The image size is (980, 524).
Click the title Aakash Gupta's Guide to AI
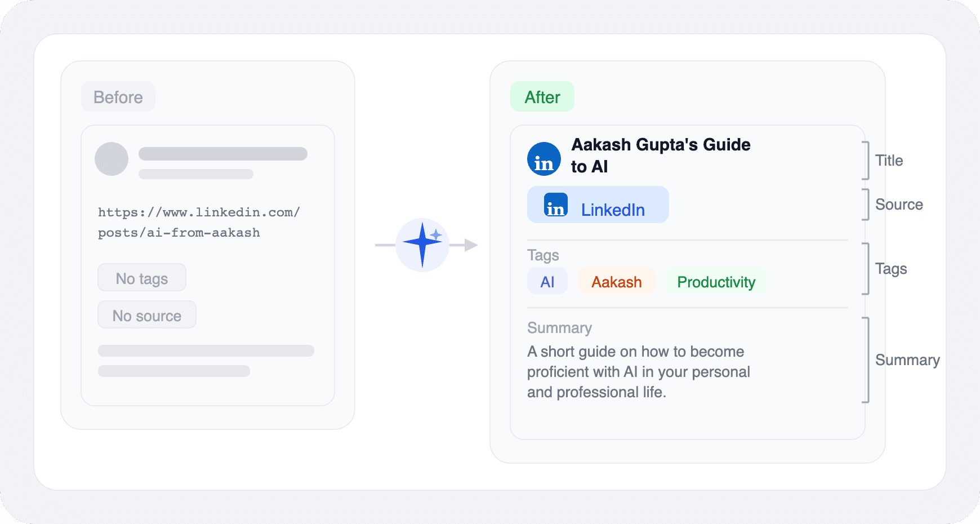pos(660,155)
